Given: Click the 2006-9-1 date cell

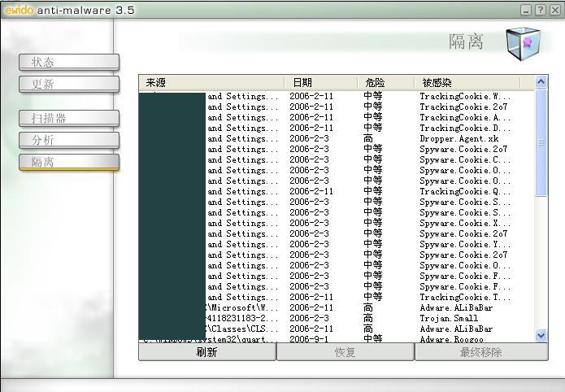Looking at the screenshot, I should point(307,339).
